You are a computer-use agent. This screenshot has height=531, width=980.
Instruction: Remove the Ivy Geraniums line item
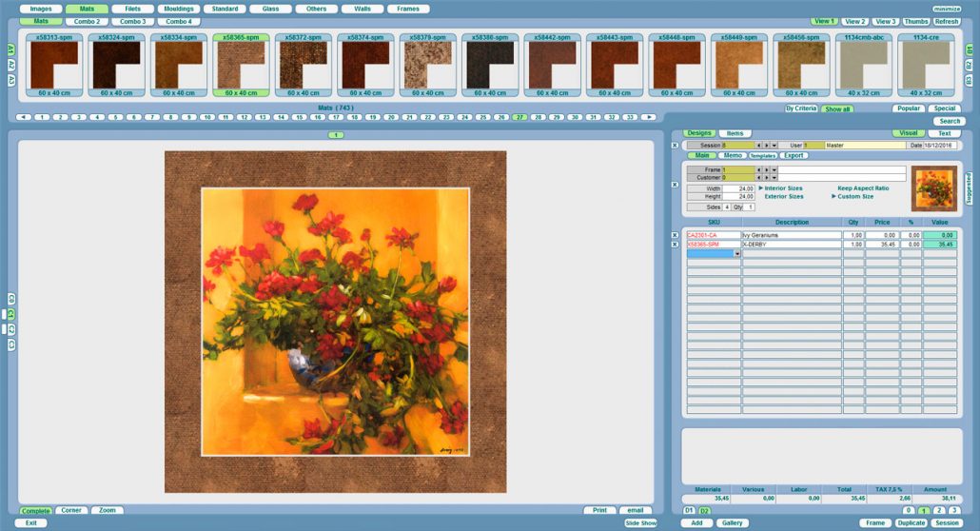675,235
